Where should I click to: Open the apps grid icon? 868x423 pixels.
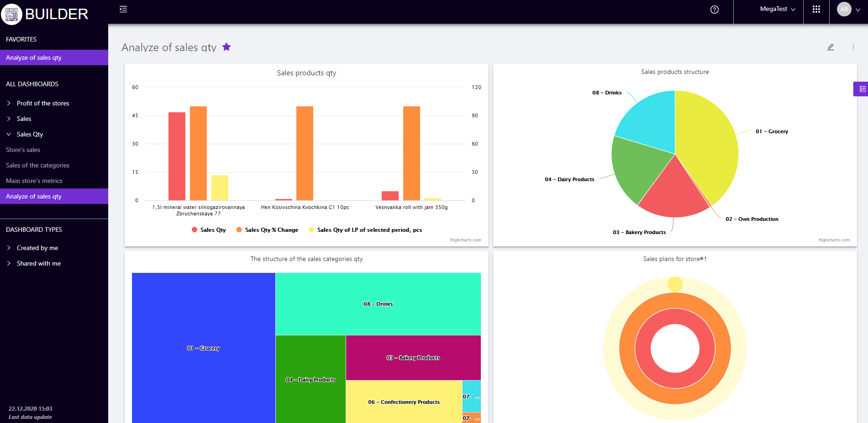816,10
